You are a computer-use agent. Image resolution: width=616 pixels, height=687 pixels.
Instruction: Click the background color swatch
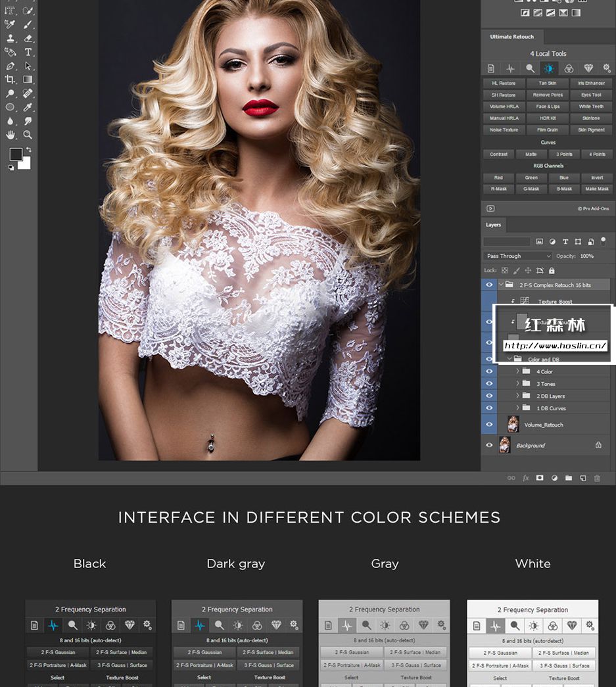26,164
